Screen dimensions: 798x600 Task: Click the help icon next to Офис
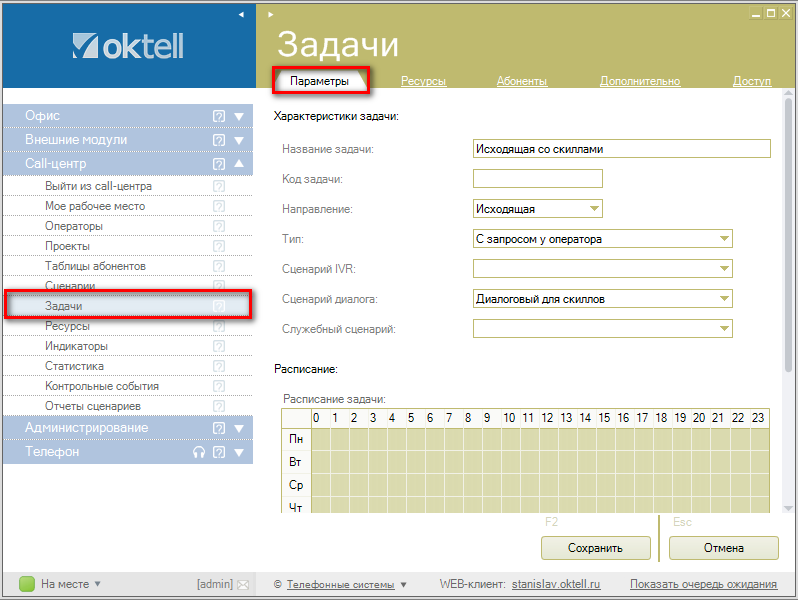219,116
